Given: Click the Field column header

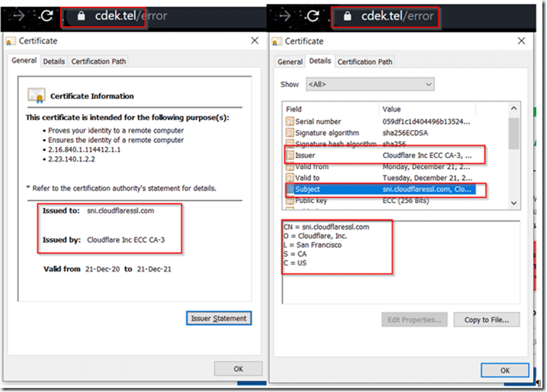Looking at the screenshot, I should (x=331, y=109).
